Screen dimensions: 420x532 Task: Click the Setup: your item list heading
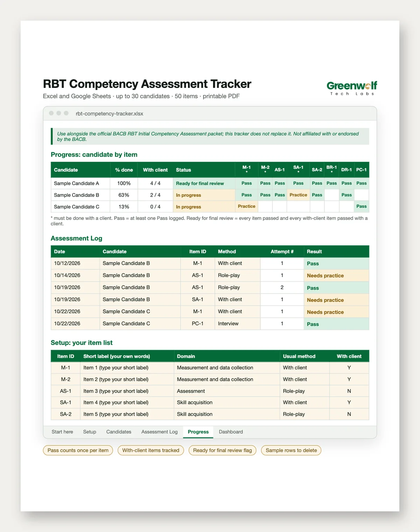point(82,343)
